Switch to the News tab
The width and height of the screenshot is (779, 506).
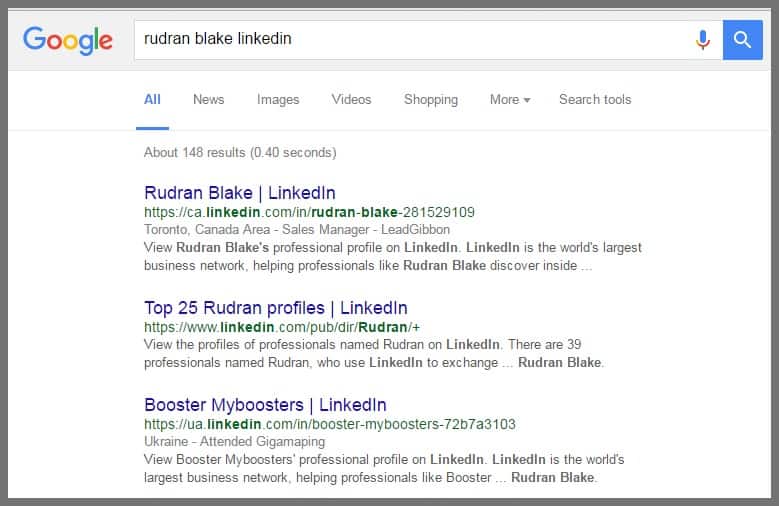coord(208,100)
